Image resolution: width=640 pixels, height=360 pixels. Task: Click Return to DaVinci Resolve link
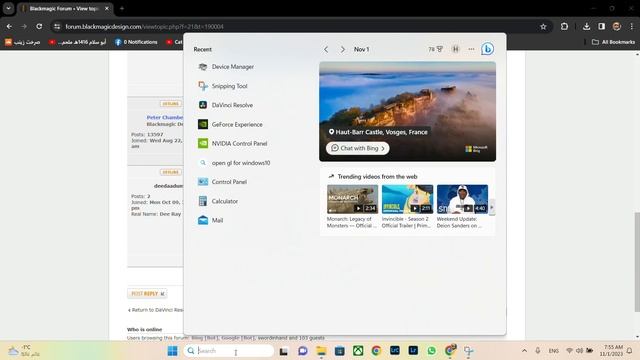point(156,310)
